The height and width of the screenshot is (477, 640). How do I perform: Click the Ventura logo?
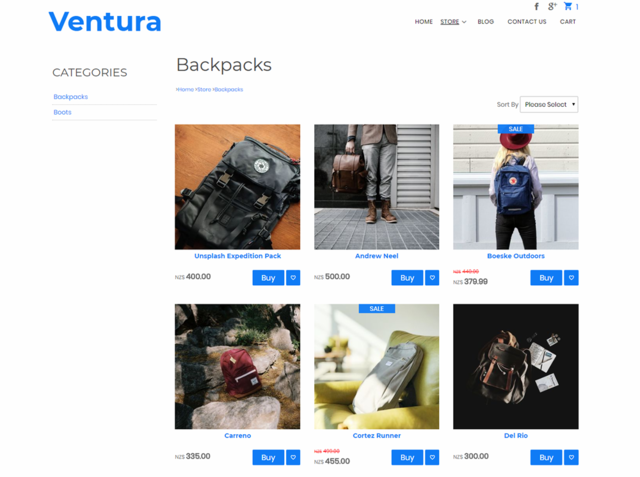coord(105,22)
